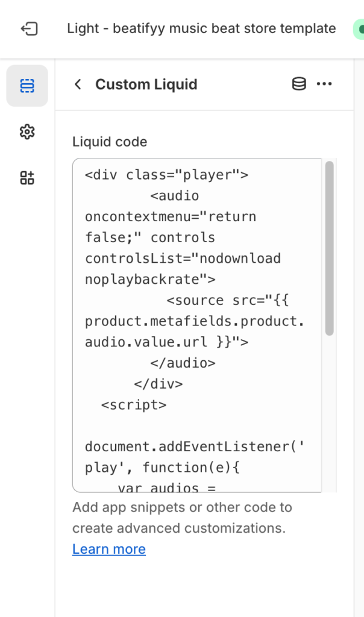This screenshot has width=364, height=617.
Task: Open the App embeds panel
Action: pyautogui.click(x=27, y=177)
